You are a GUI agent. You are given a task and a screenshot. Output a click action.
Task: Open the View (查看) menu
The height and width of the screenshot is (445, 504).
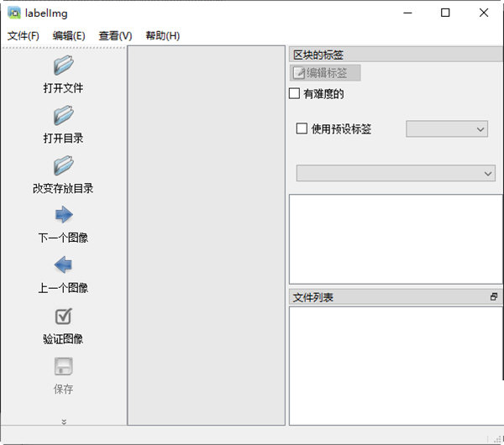(x=115, y=36)
